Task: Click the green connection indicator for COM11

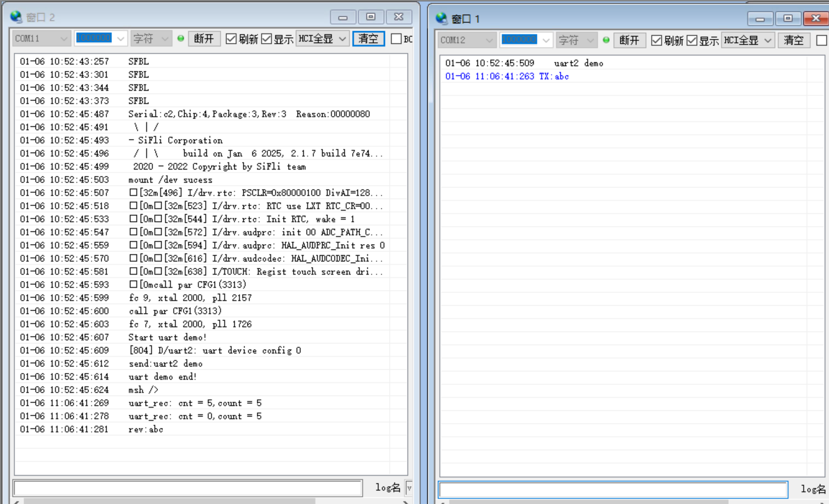Action: point(181,39)
